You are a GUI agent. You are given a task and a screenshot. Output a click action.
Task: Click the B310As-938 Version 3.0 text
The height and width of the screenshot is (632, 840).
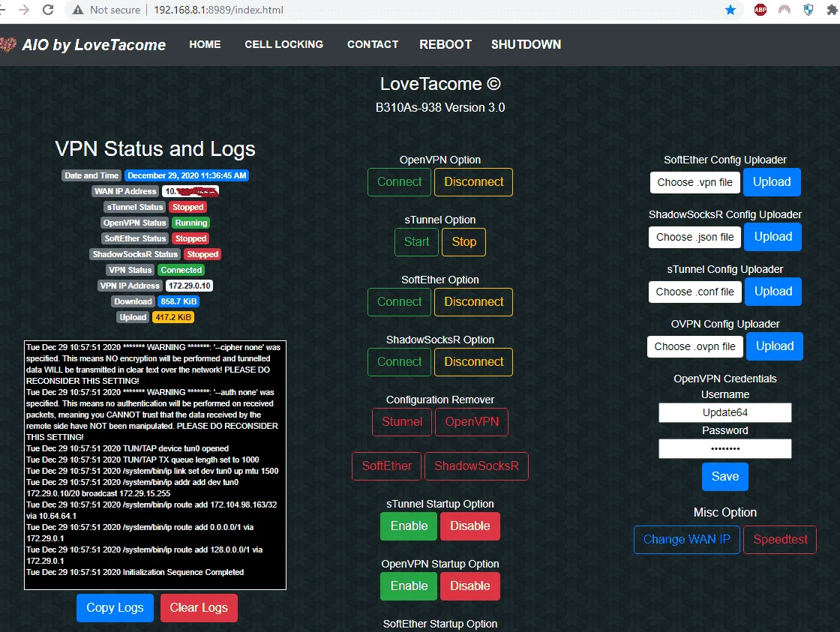[x=439, y=108]
